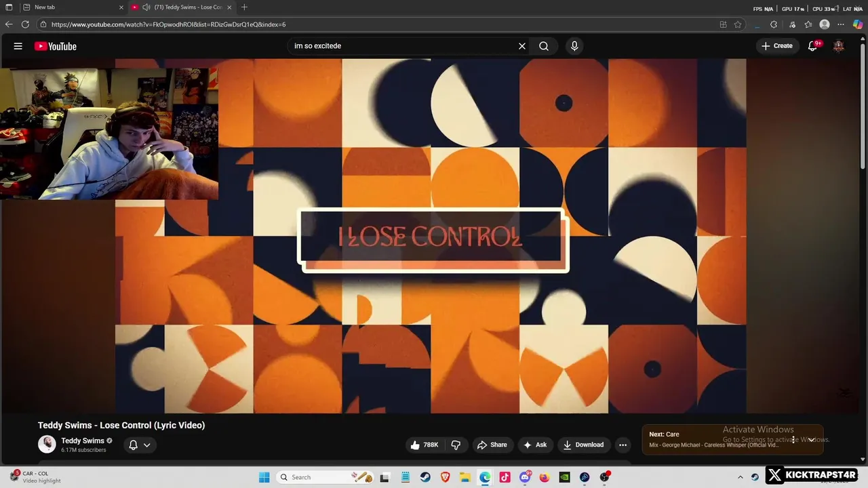Click the Lose Control video player
The height and width of the screenshot is (488, 868).
(x=431, y=236)
